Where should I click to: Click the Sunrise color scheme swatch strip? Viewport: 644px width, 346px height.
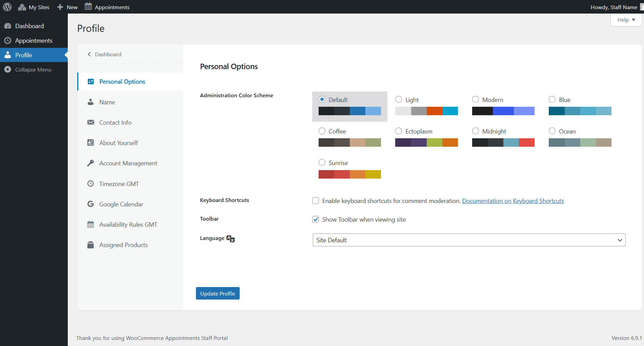coord(349,174)
